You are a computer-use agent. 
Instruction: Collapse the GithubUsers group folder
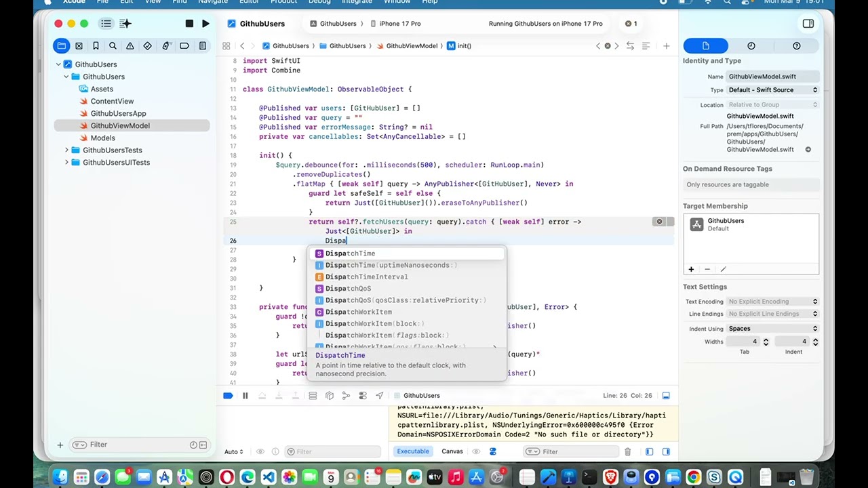[66, 77]
